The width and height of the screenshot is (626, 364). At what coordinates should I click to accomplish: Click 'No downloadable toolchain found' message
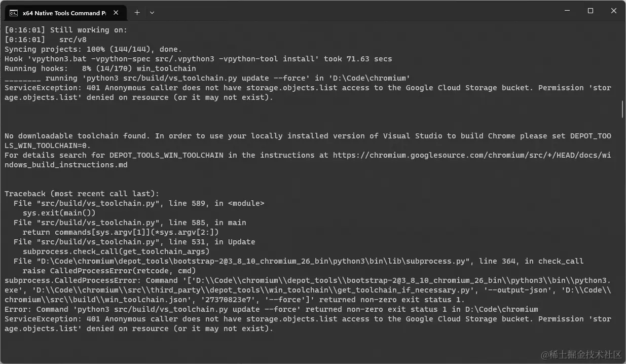[x=76, y=136]
